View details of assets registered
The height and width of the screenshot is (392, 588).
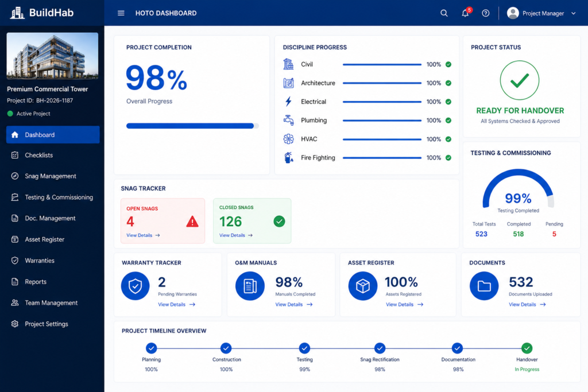(405, 305)
